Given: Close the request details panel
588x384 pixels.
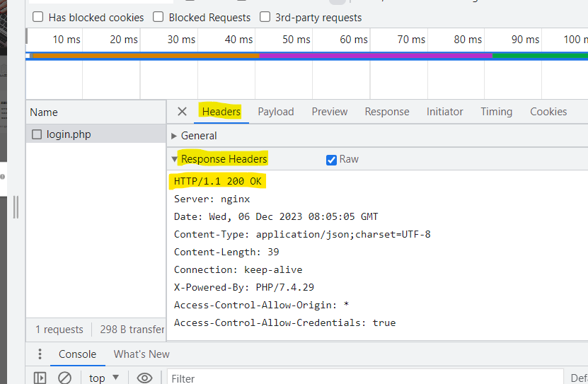Looking at the screenshot, I should (x=182, y=112).
